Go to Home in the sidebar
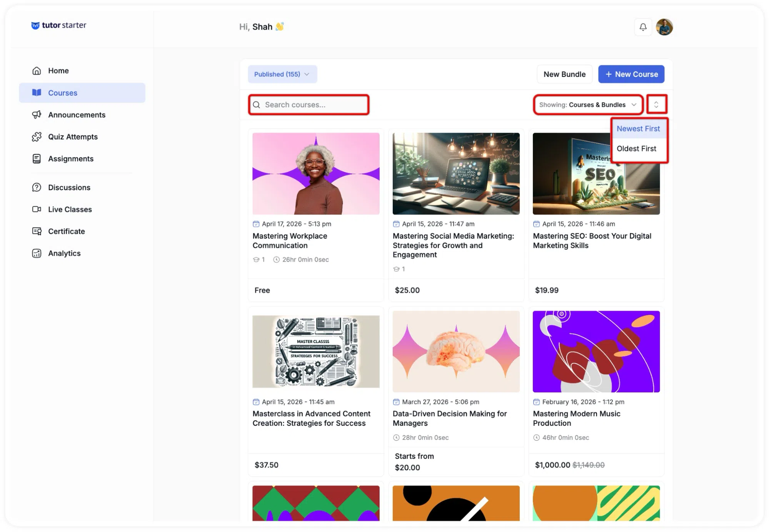Image resolution: width=769 pixels, height=532 pixels. pyautogui.click(x=82, y=71)
